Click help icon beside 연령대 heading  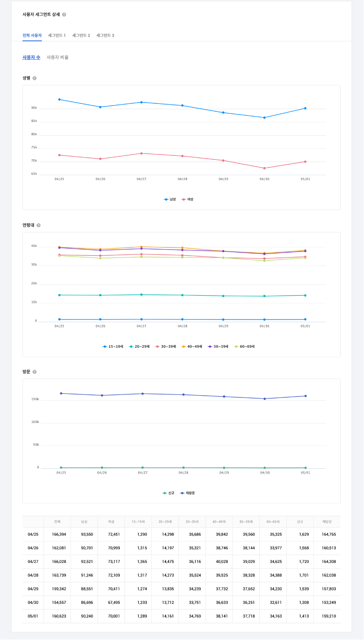coord(38,225)
